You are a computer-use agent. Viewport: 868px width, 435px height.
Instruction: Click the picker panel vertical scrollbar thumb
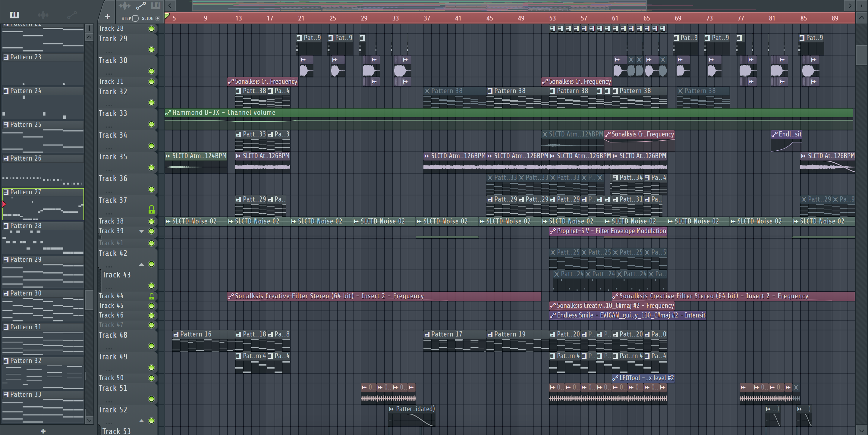(x=89, y=300)
